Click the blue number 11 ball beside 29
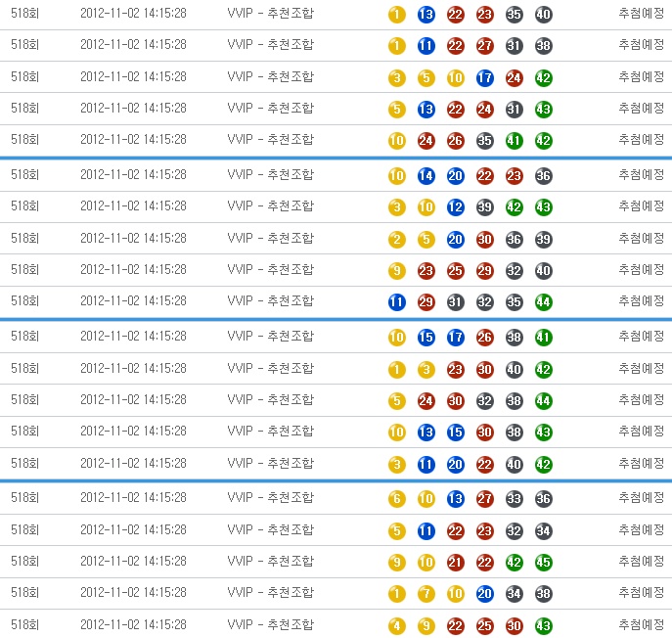Screen dimensions: 672x638 click(x=396, y=302)
